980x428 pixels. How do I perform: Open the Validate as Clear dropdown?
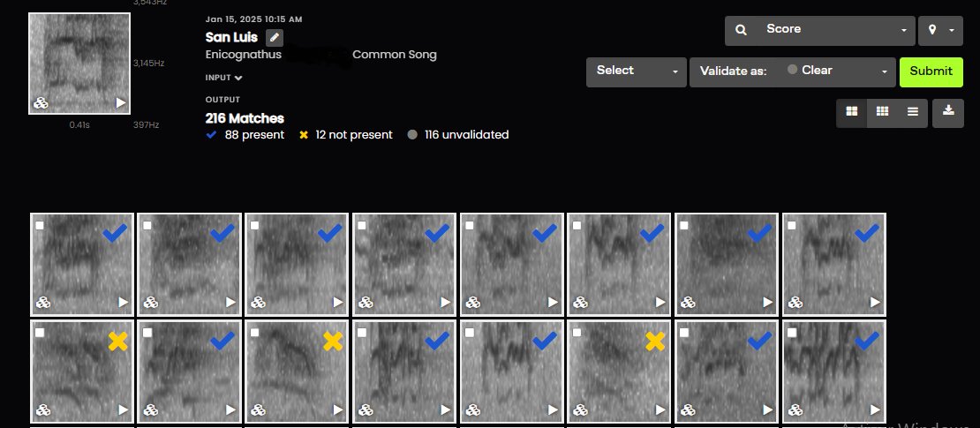point(793,71)
